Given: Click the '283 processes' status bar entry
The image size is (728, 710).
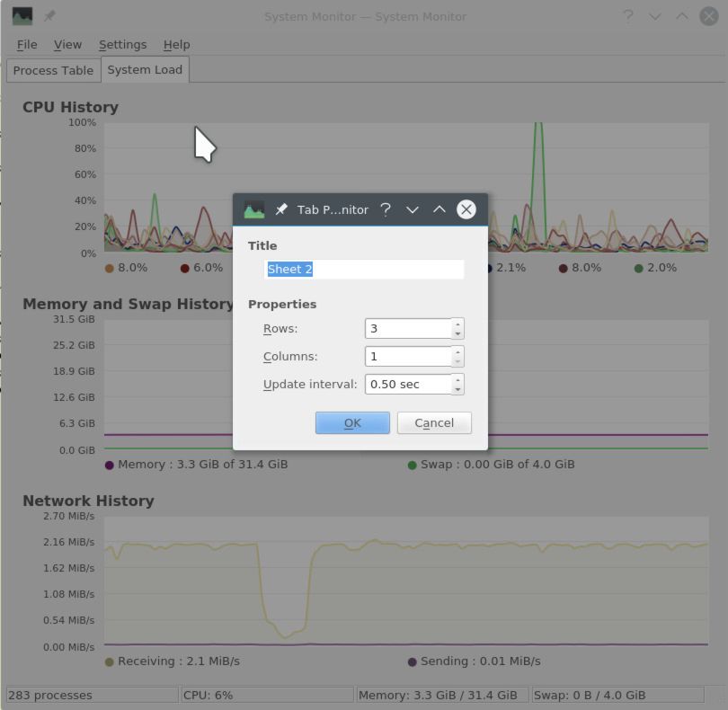Looking at the screenshot, I should click(93, 695).
